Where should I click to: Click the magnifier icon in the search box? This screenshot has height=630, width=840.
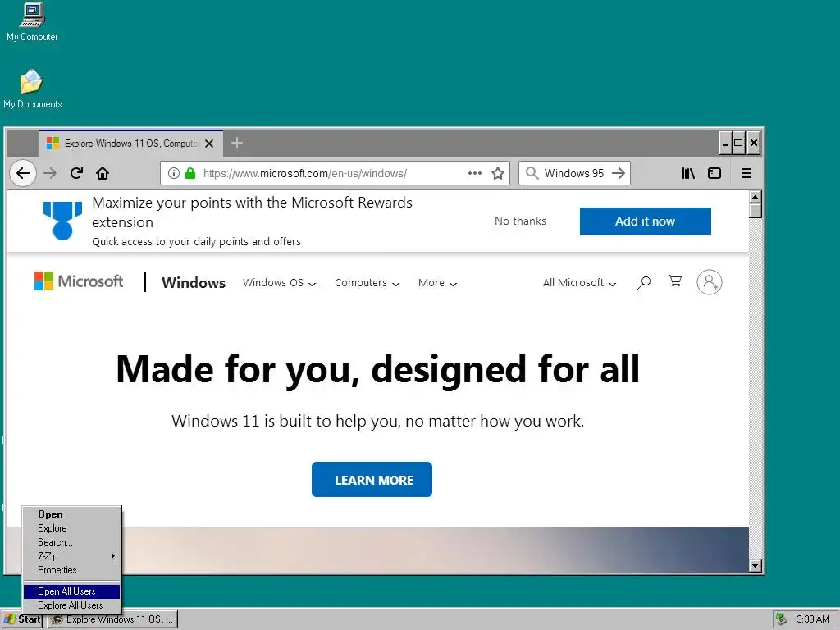click(532, 173)
